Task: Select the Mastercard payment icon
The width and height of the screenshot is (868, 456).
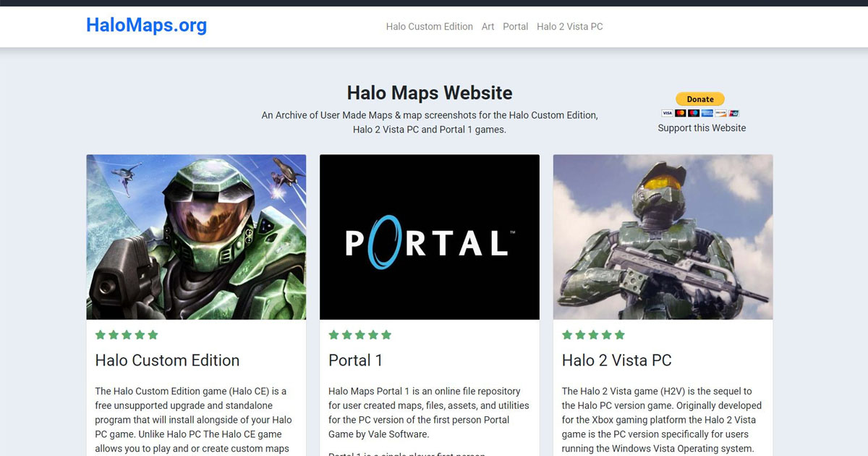Action: pos(679,113)
